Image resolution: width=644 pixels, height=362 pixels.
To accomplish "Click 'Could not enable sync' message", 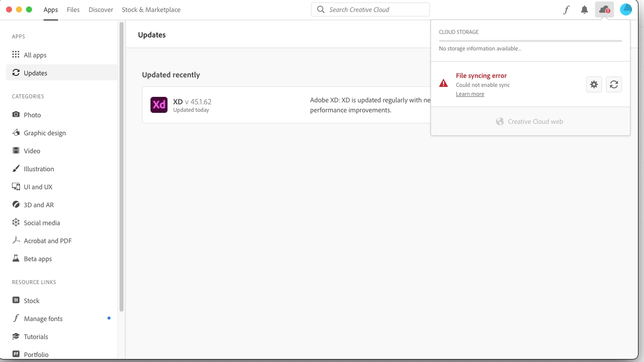I will coord(483,85).
